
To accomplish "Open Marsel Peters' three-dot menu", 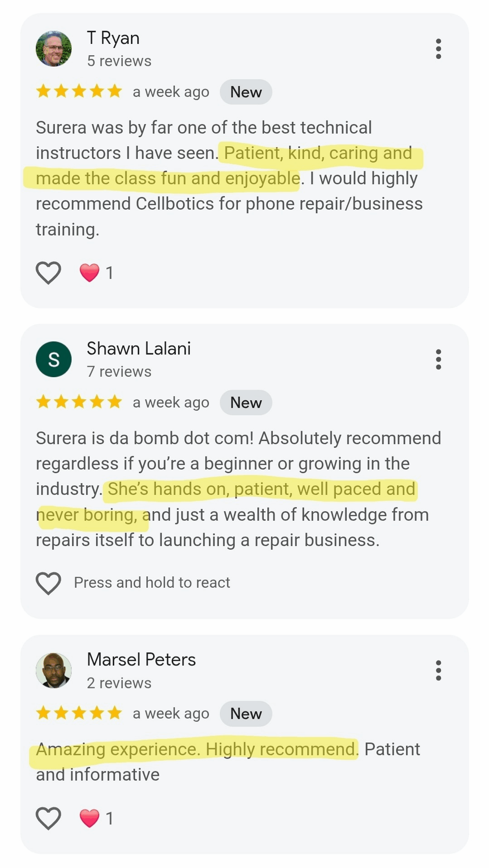I will 438,671.
